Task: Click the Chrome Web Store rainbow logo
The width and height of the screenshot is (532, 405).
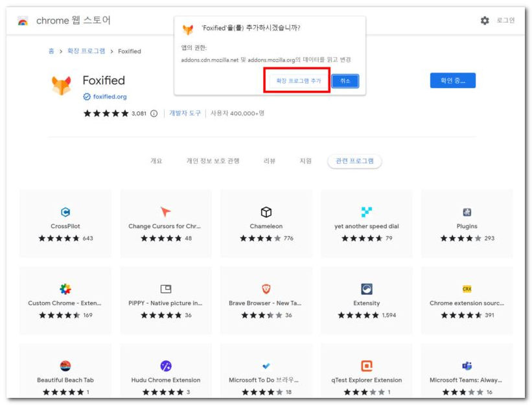Action: coord(23,21)
